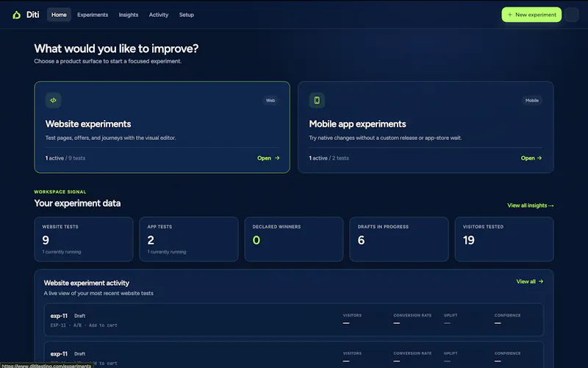Viewport: 588px width, 368px height.
Task: Click the "1 active / 9 tests" text
Action: point(65,158)
